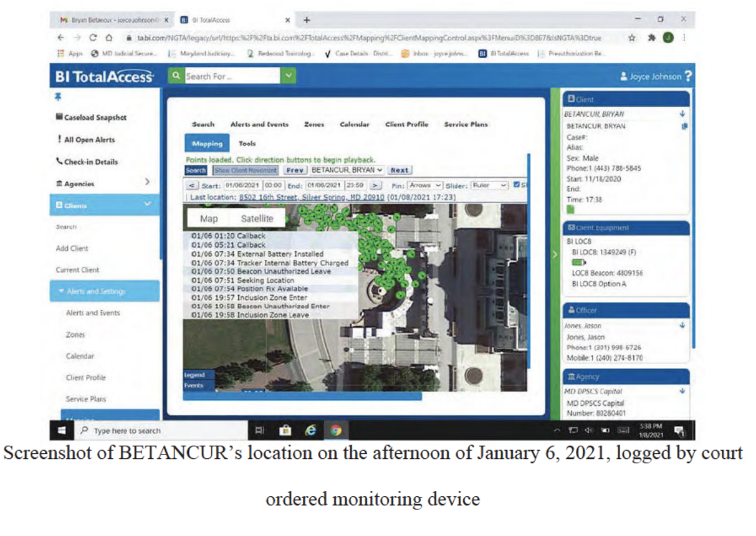Switch to the Zones top tab

click(x=314, y=125)
